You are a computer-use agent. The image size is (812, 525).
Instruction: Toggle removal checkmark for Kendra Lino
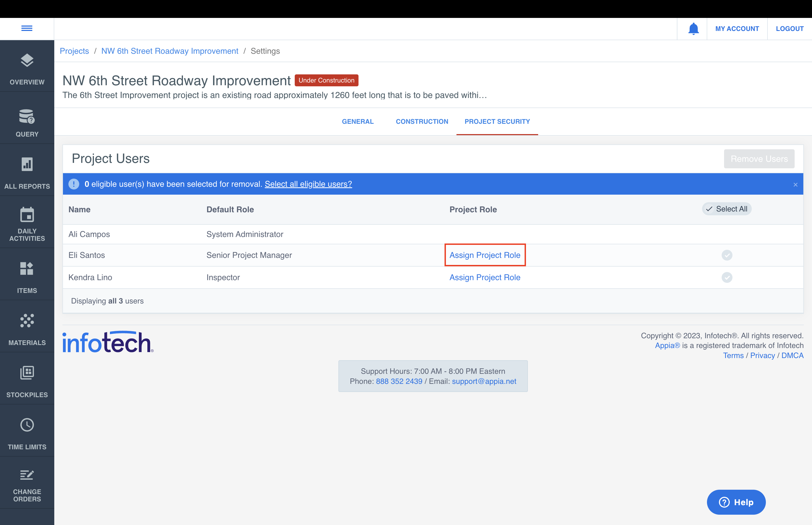(x=727, y=277)
